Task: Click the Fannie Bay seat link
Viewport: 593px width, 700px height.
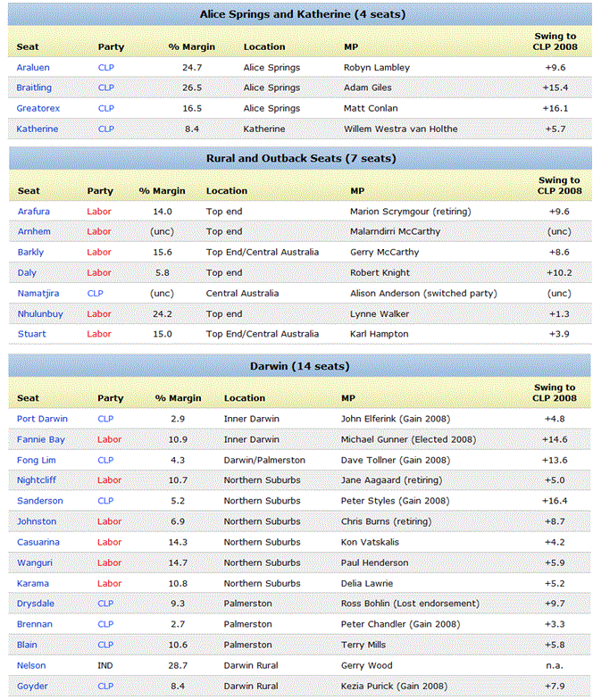Action: [41, 439]
